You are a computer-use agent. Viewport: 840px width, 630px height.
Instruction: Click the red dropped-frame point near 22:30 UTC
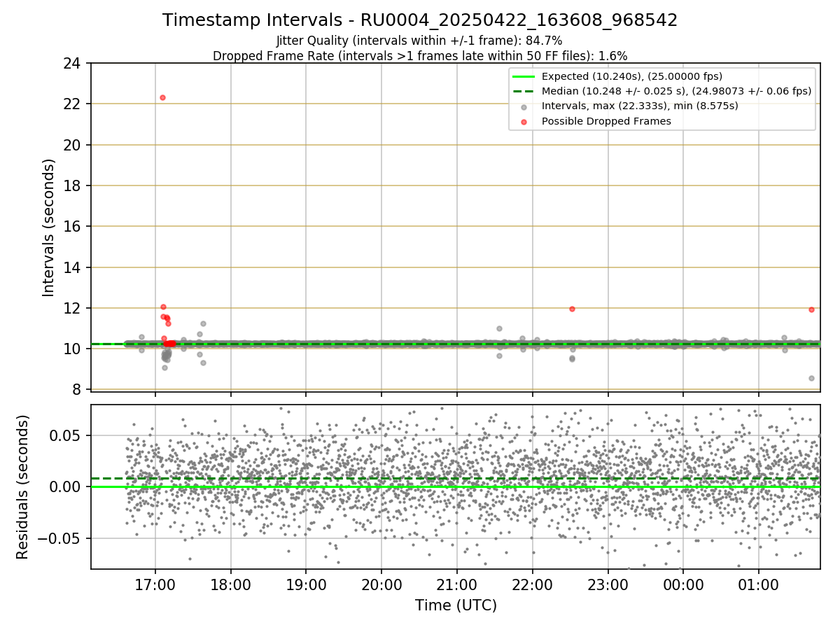572,309
